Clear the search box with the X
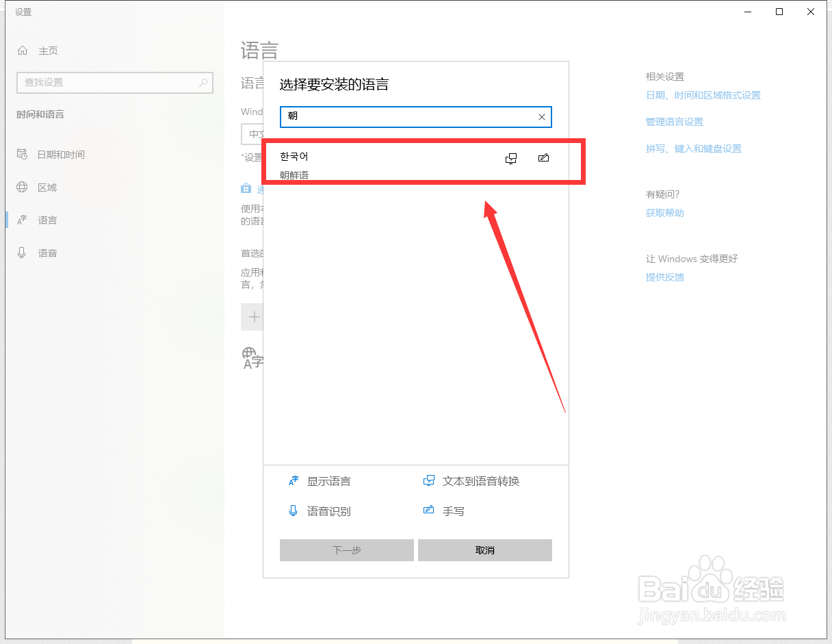The width and height of the screenshot is (832, 644). (541, 116)
